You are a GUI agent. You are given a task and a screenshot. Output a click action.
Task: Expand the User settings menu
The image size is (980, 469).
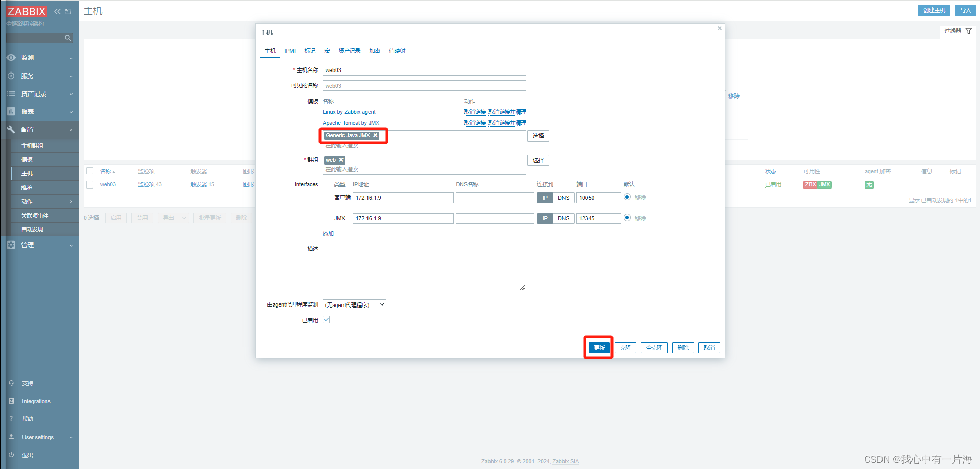[x=71, y=437]
